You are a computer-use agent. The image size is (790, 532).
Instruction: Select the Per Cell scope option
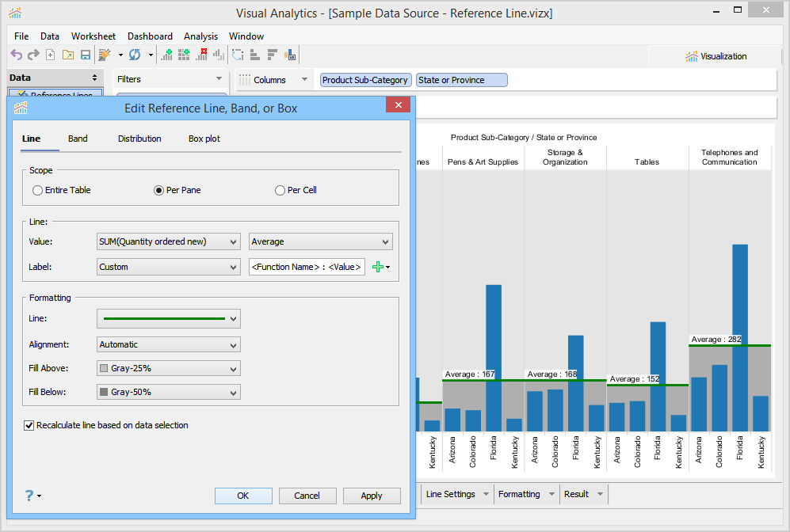(280, 190)
